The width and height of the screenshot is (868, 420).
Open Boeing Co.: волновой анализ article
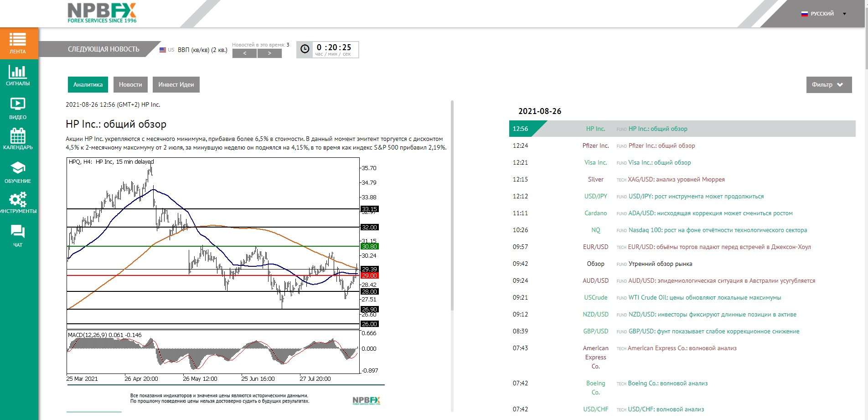667,383
